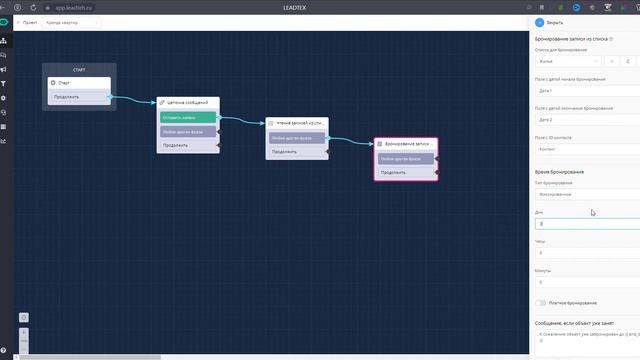This screenshot has height=360, width=640.
Task: Click the info icon beside Бронирование записи из списка
Action: pos(611,39)
